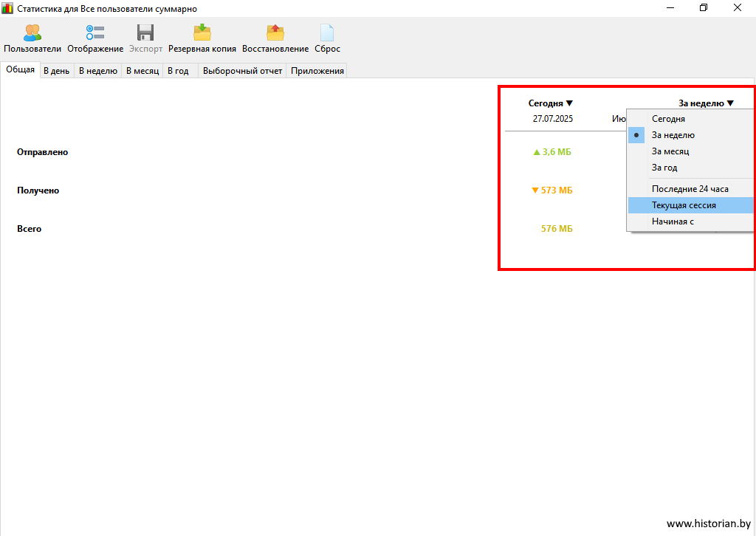Screen dimensions: 756x536
Task: Click the Отображение display settings icon
Action: tap(95, 33)
